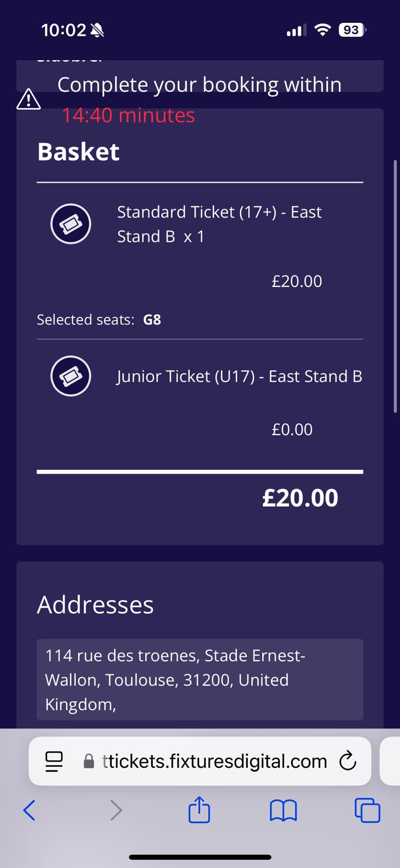Viewport: 400px width, 868px height.
Task: Tap the Standard Ticket (17+) item text
Action: (x=219, y=224)
